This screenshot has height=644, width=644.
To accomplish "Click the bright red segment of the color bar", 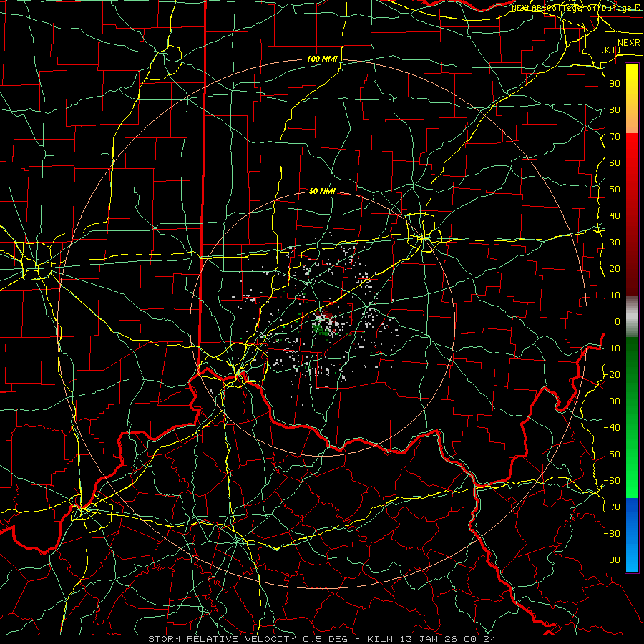I will pos(632,150).
